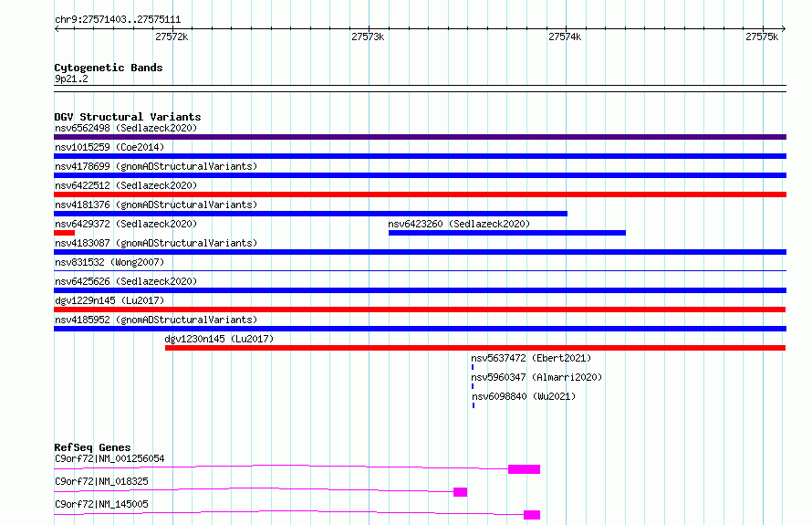Image resolution: width=812 pixels, height=525 pixels.
Task: Click the blue nsv4185952 variant bar
Action: (420, 329)
